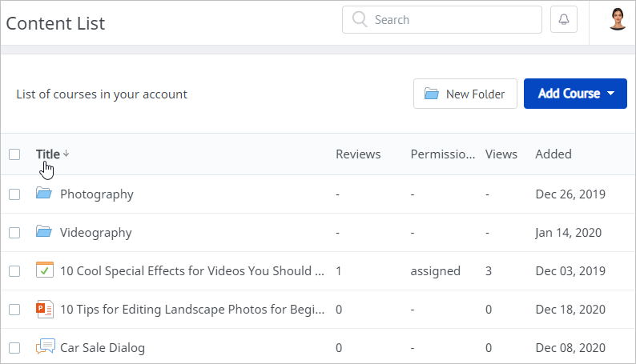Check the box for 10 Tips for Editing

[x=14, y=310]
